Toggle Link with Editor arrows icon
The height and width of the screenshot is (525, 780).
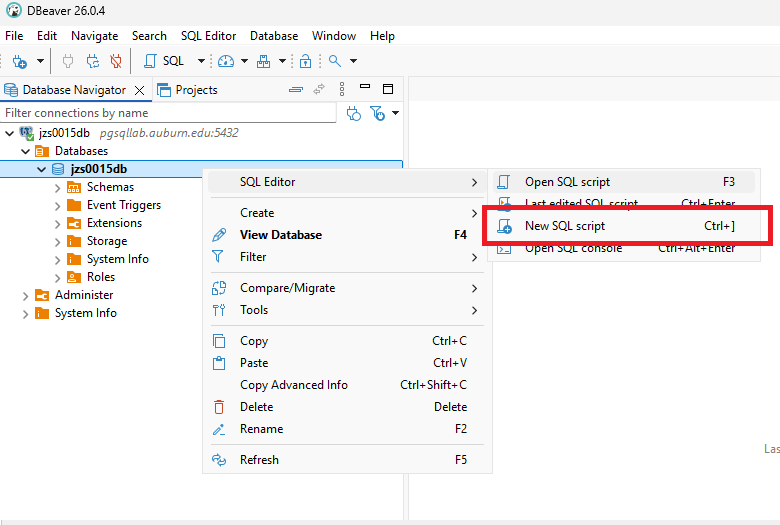(319, 89)
